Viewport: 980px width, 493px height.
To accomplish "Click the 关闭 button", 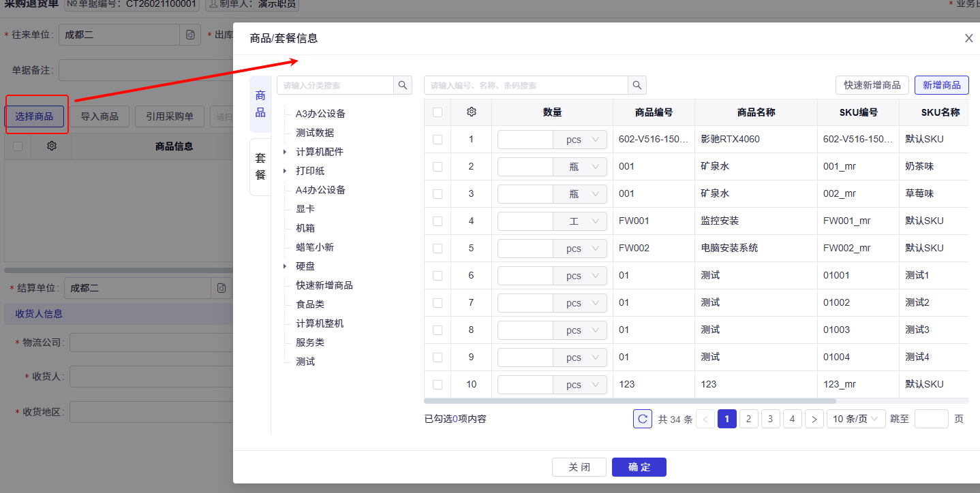I will [579, 467].
